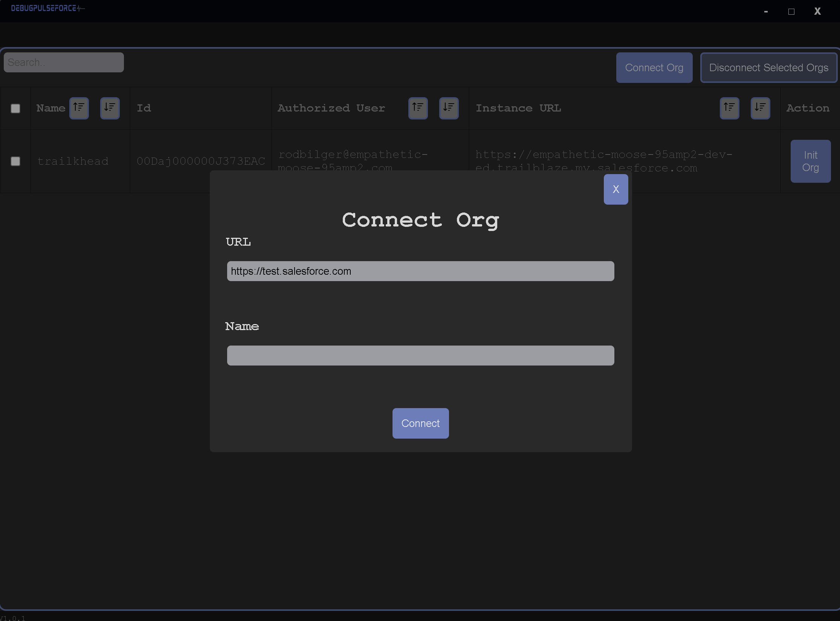This screenshot has width=840, height=621.
Task: Click the DebugPulseForce logo
Action: click(x=47, y=8)
